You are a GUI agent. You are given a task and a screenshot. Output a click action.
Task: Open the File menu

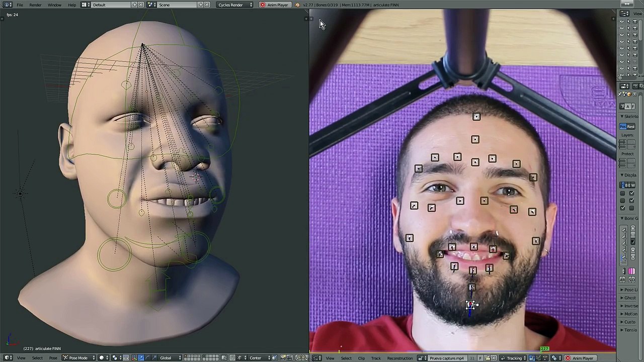coord(20,5)
